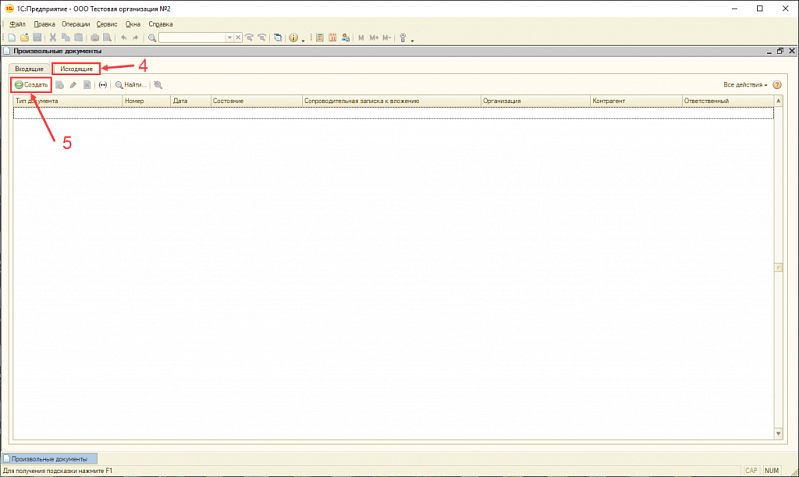Viewport: 799px width, 477px height.
Task: Switch to the Входящие tab
Action: (29, 69)
